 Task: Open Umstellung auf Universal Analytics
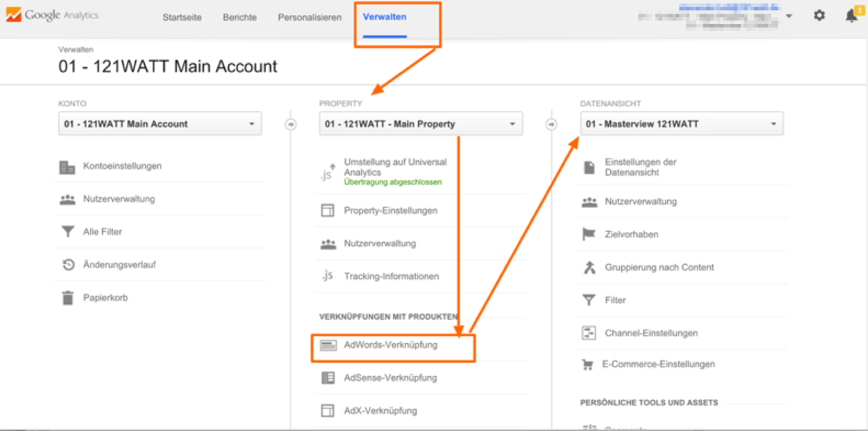tap(396, 167)
